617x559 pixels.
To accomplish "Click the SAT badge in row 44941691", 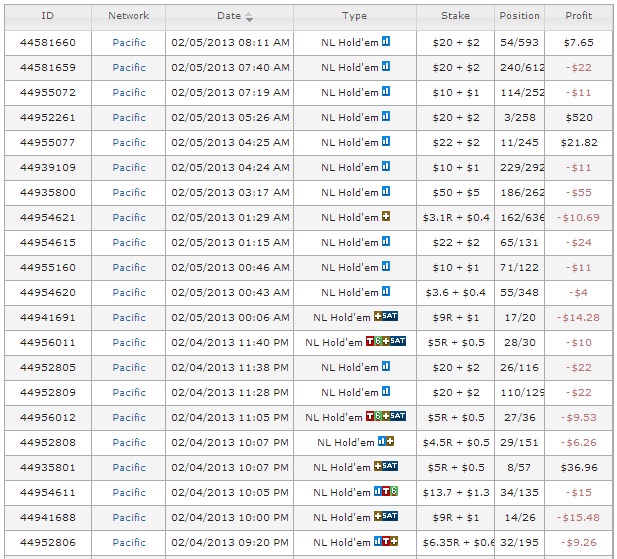I will 390,316.
